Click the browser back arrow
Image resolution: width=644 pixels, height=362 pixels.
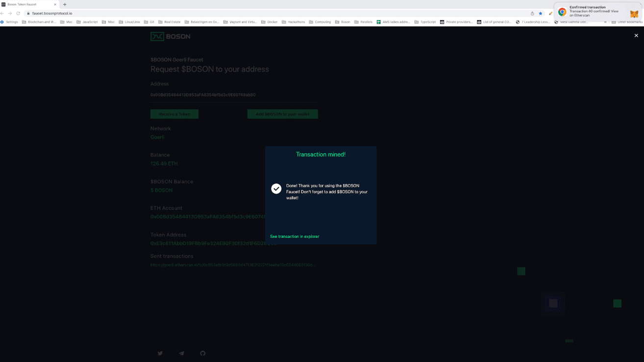point(3,13)
